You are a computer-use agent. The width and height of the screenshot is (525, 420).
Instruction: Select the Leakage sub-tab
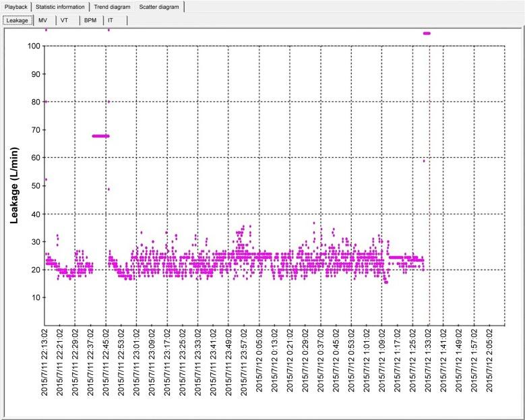[x=16, y=20]
